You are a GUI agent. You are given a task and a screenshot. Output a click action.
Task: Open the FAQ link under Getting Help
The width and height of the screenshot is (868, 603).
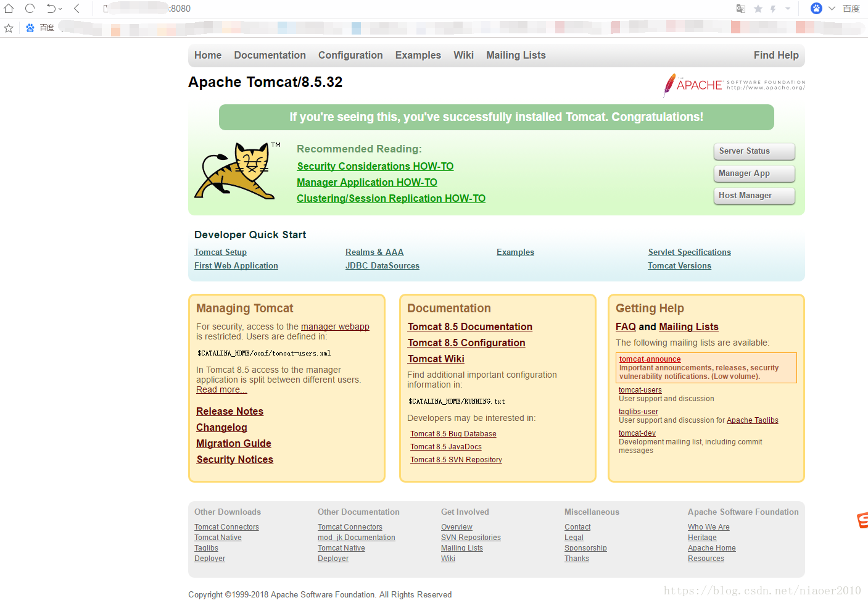pos(626,326)
